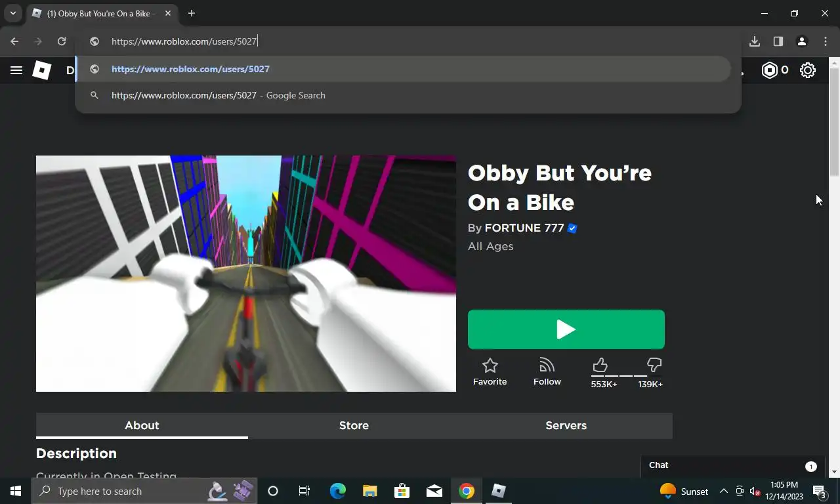840x504 pixels.
Task: Like the game with thumbs up
Action: point(600,365)
